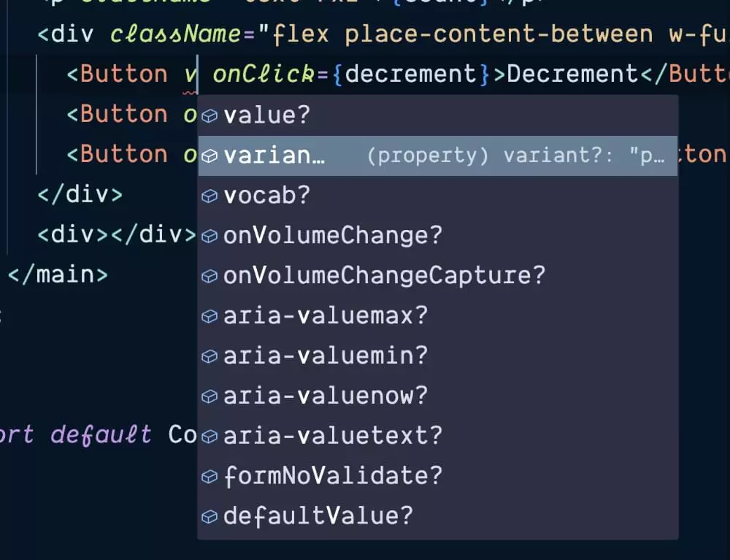Viewport: 730px width, 560px height.
Task: Click the closing main tag
Action: 58,275
